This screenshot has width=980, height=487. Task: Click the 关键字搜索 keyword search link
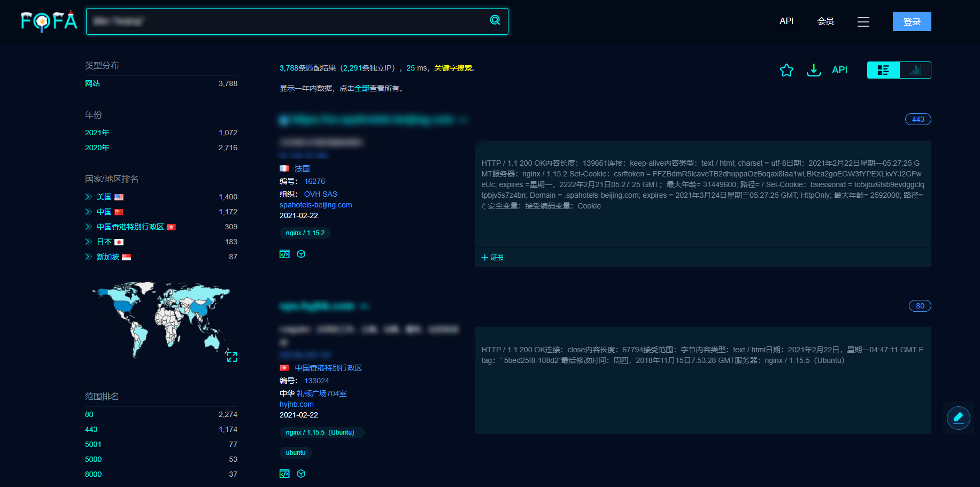[x=453, y=68]
